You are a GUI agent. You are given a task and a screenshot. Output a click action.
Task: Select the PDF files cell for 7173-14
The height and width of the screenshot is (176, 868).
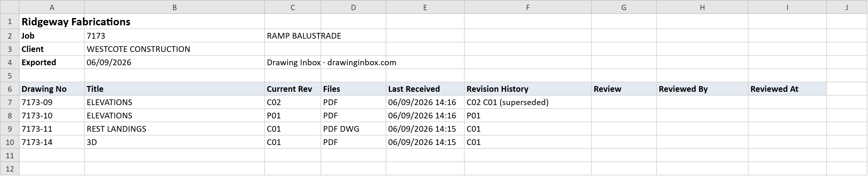[353, 142]
